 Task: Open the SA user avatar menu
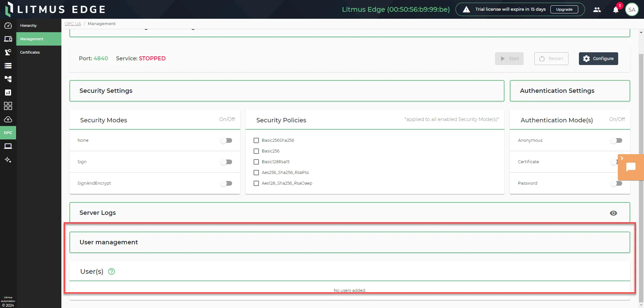pyautogui.click(x=632, y=10)
